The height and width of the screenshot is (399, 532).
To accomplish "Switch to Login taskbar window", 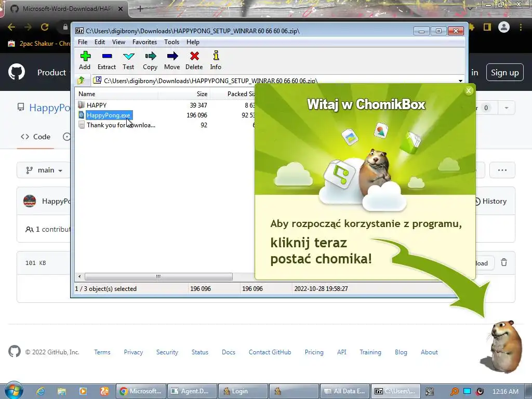I will tap(243, 391).
